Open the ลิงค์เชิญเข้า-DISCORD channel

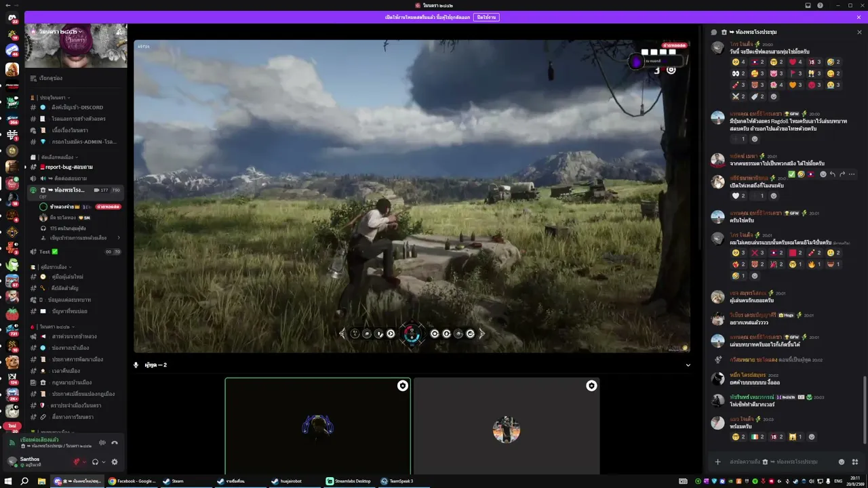76,107
